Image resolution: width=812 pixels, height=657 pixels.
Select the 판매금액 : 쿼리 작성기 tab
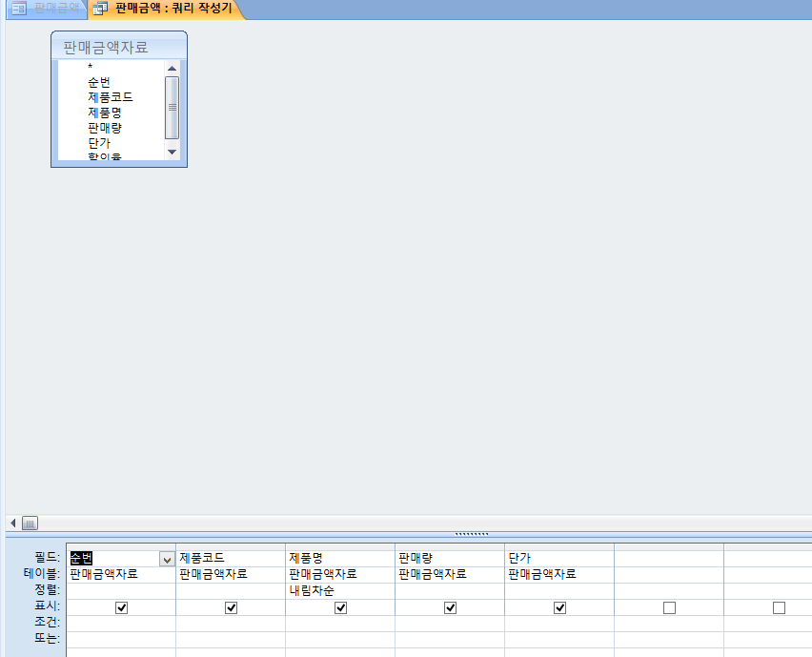[173, 8]
